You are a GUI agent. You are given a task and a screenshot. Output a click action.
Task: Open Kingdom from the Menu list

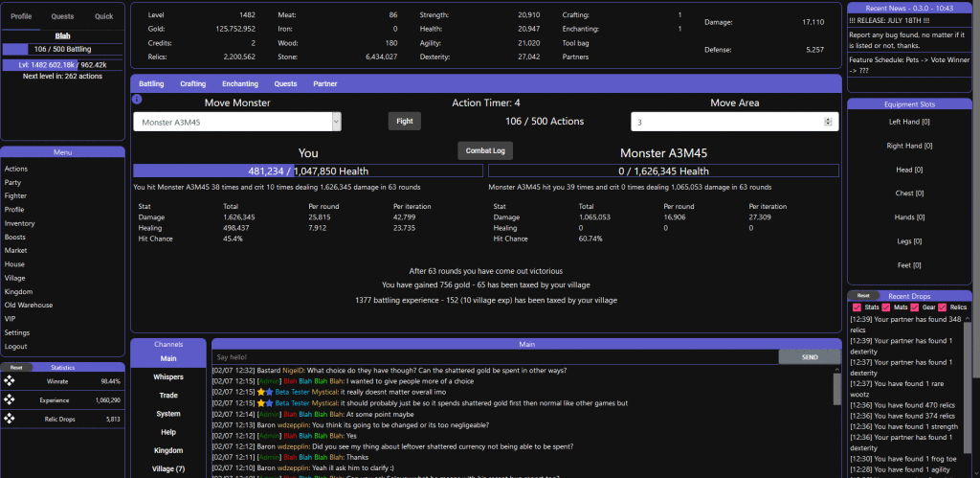(18, 291)
